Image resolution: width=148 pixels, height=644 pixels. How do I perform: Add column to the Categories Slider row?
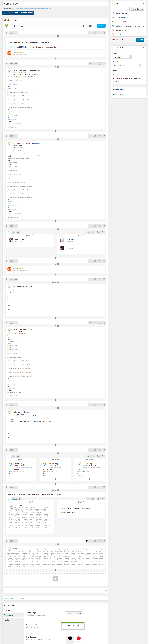click(16, 64)
